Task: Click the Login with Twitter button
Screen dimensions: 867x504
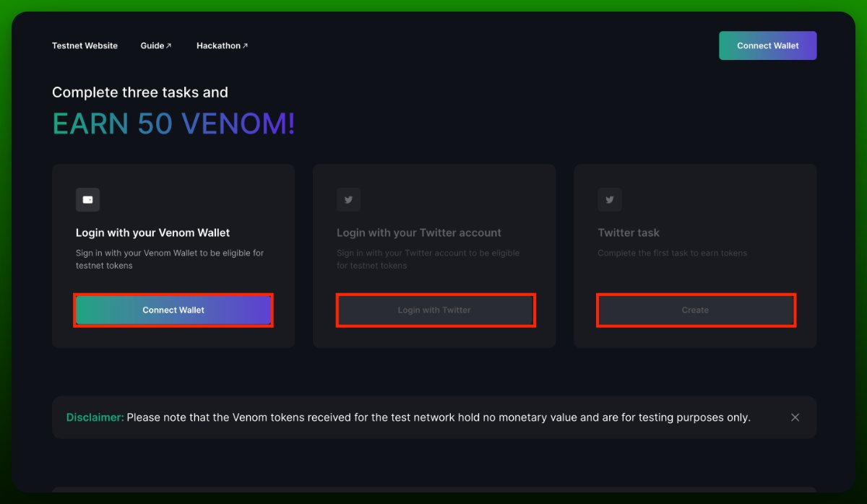Action: [x=434, y=310]
